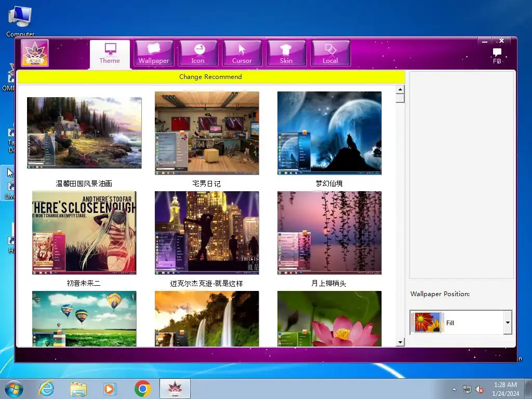Launch Google Chrome from the taskbar
The width and height of the screenshot is (532, 399).
coord(142,389)
